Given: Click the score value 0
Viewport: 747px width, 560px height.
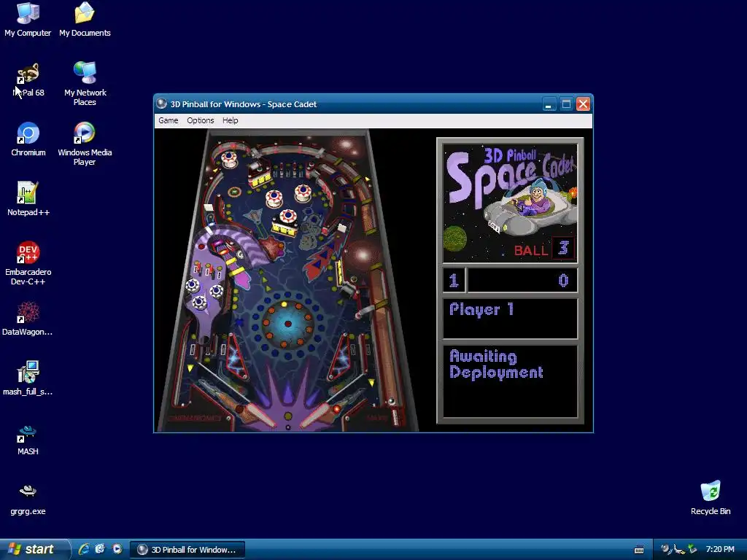Looking at the screenshot, I should pyautogui.click(x=563, y=280).
